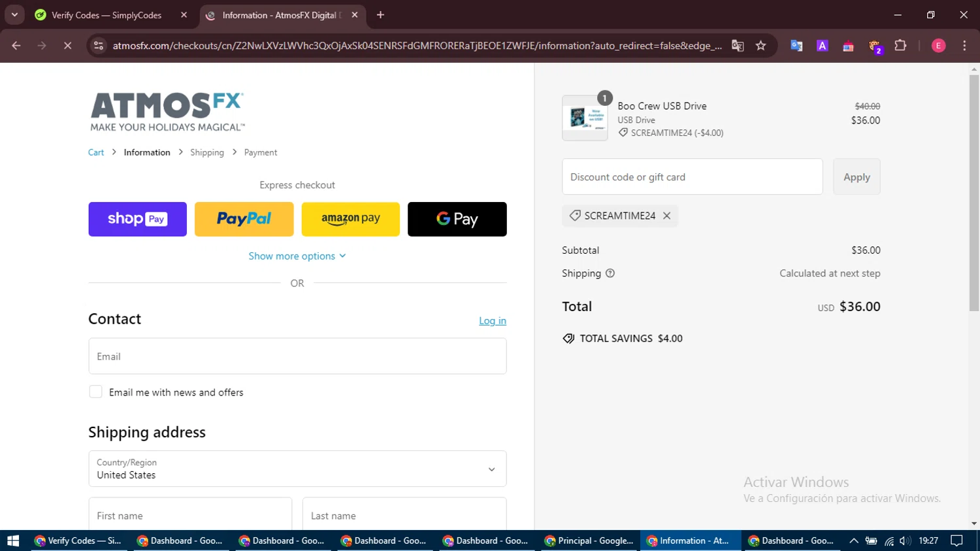Viewport: 980px width, 551px height.
Task: Click the battery icon in the system tray
Action: tap(871, 541)
